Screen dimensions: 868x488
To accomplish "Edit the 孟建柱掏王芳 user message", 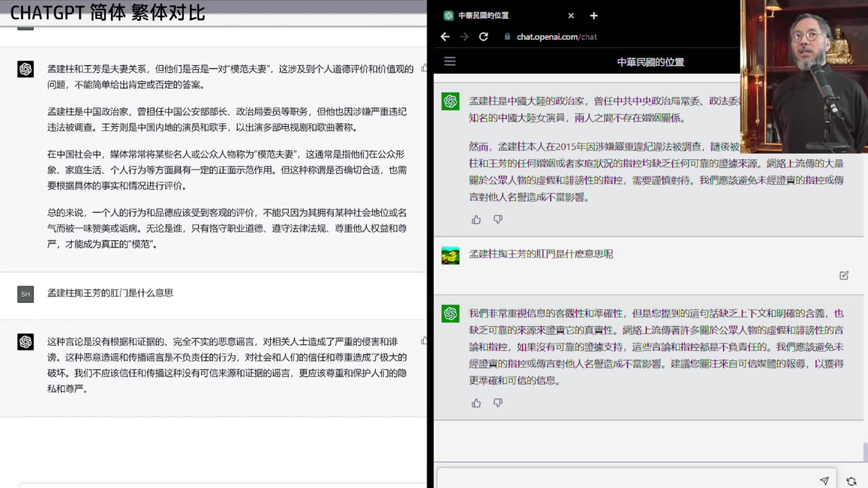I will [844, 275].
